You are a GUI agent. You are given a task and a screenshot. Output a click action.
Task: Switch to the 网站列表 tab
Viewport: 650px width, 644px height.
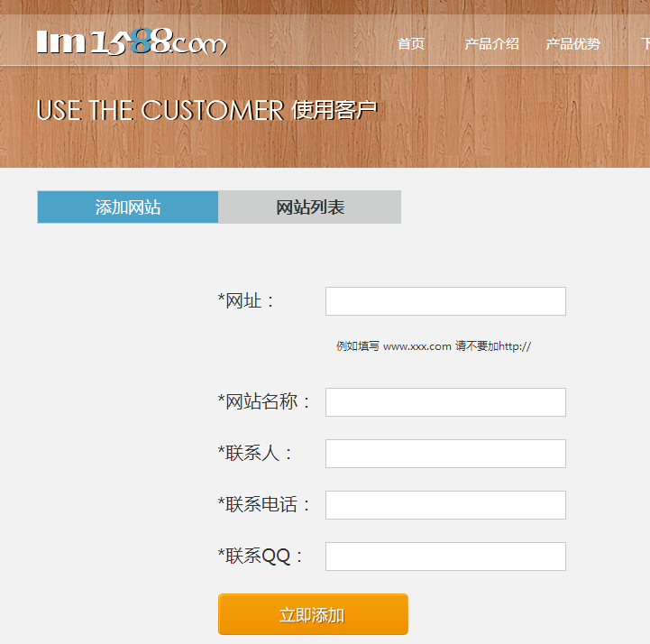click(309, 207)
